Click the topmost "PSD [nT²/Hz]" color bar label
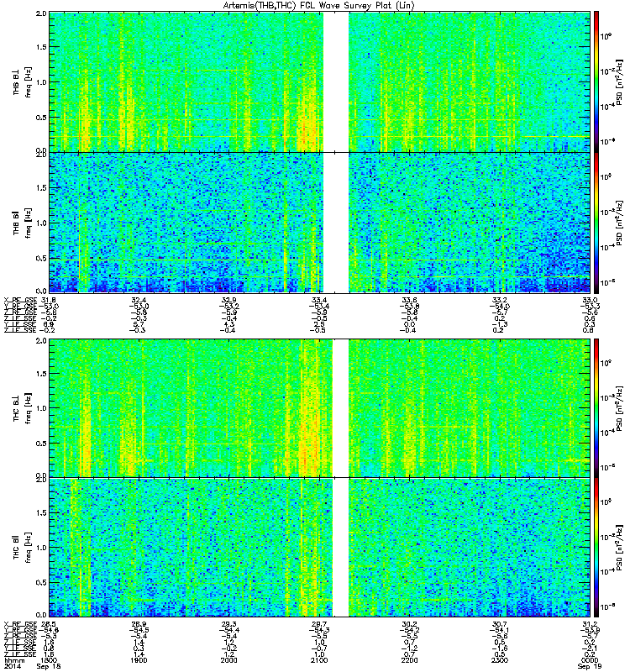The height and width of the screenshot is (672, 630). 620,82
